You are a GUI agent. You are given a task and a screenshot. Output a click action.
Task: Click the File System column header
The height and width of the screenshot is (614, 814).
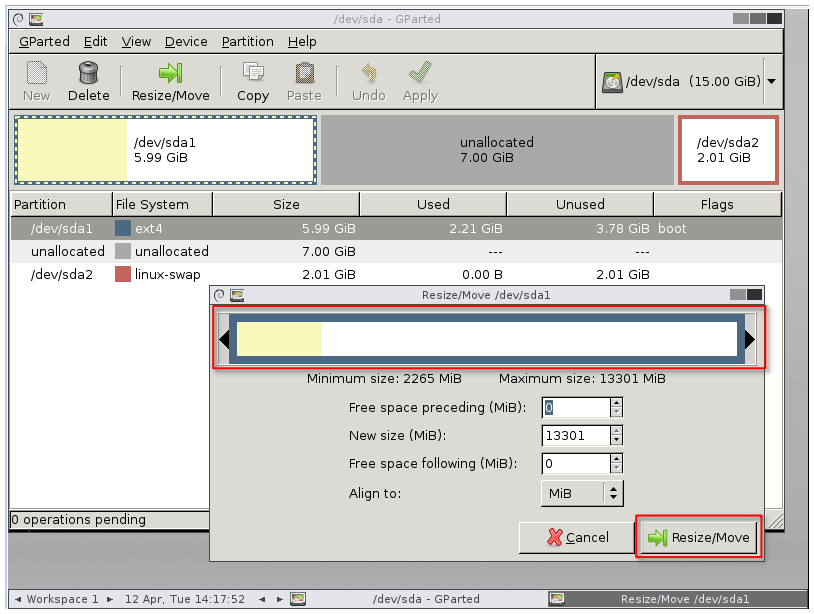pyautogui.click(x=162, y=204)
